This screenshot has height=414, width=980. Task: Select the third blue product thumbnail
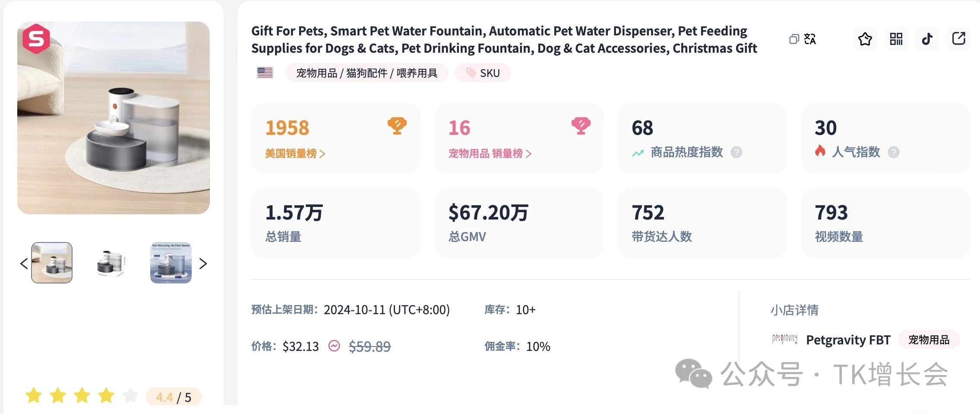click(171, 263)
